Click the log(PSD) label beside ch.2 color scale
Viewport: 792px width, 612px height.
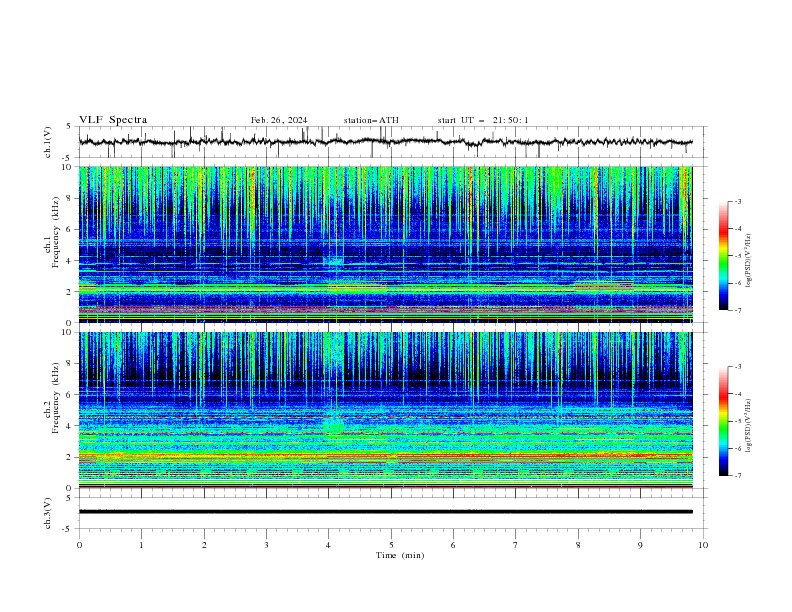pyautogui.click(x=749, y=426)
